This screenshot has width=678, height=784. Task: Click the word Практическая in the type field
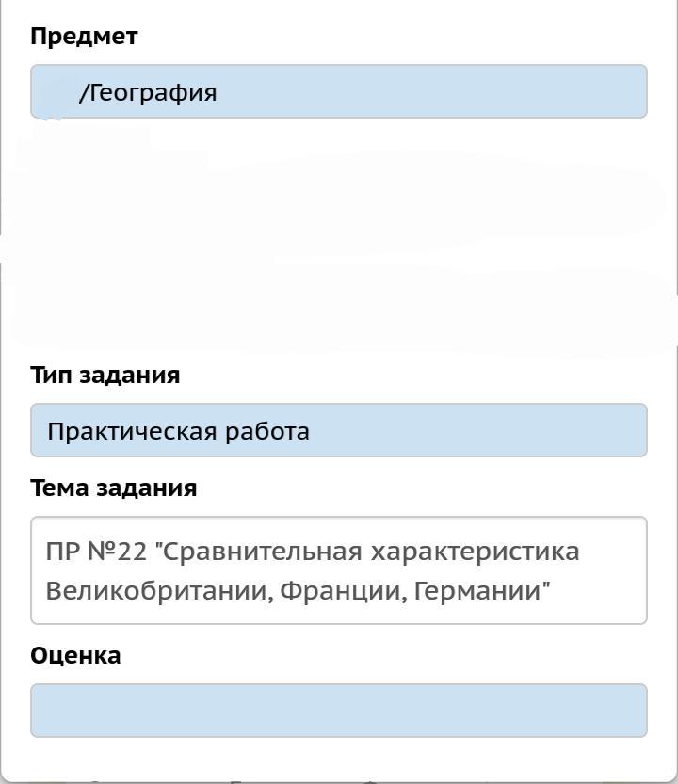coord(132,431)
